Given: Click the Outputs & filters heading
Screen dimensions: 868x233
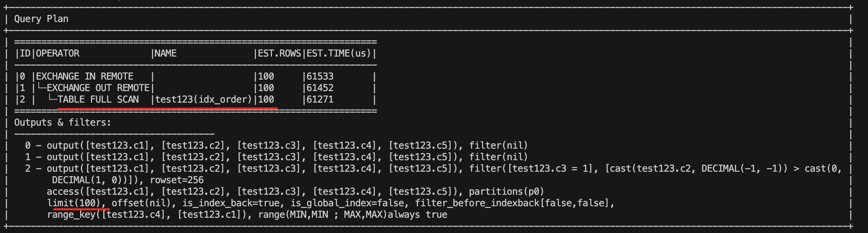Looking at the screenshot, I should point(63,123).
